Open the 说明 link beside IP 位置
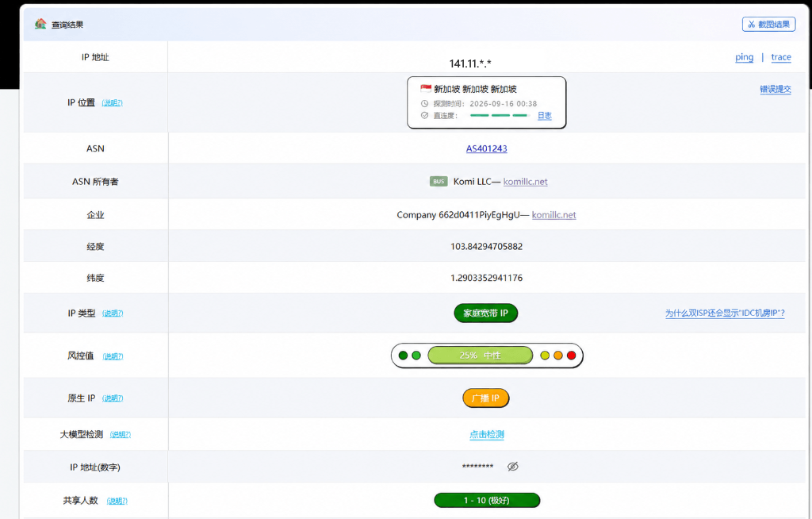This screenshot has width=812, height=519. click(112, 102)
